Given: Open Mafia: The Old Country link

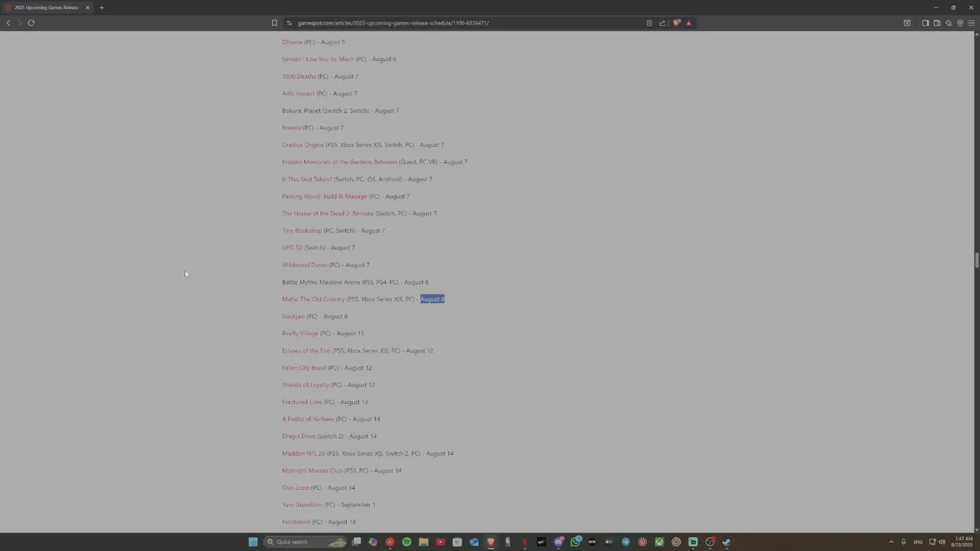Looking at the screenshot, I should [x=313, y=299].
